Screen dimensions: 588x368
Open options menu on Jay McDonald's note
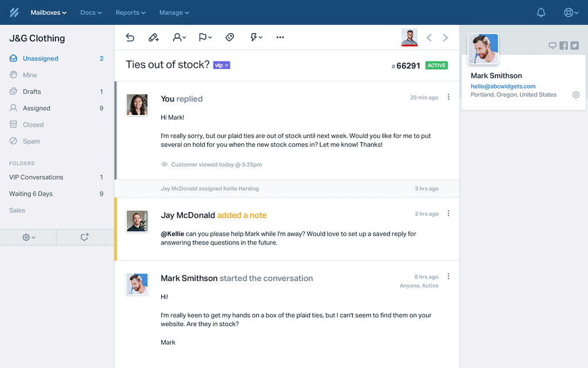pyautogui.click(x=448, y=213)
